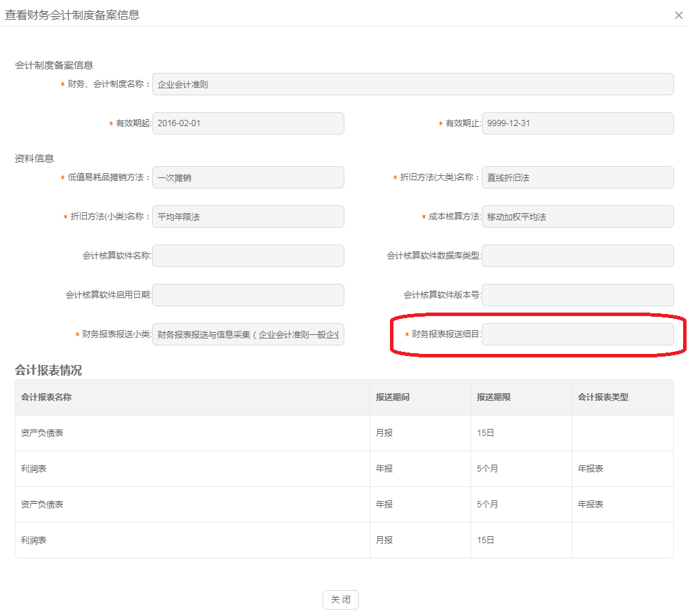
Task: Focus the 会计核算软件版本号 input
Action: pyautogui.click(x=577, y=295)
